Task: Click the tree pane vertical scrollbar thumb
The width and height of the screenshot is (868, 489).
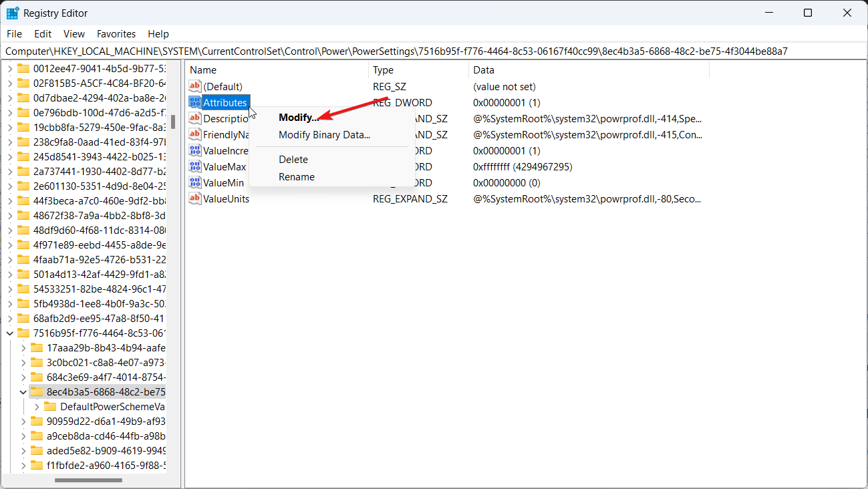Action: coord(173,121)
